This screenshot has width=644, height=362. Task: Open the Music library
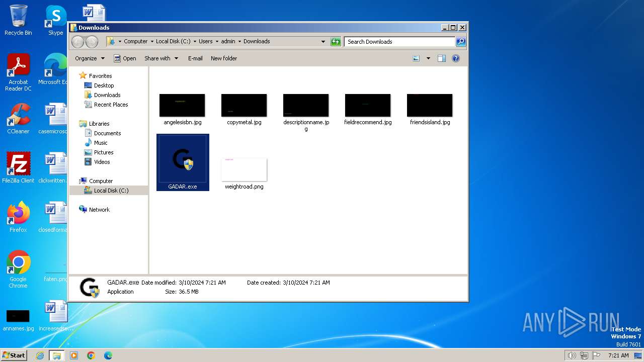point(101,143)
